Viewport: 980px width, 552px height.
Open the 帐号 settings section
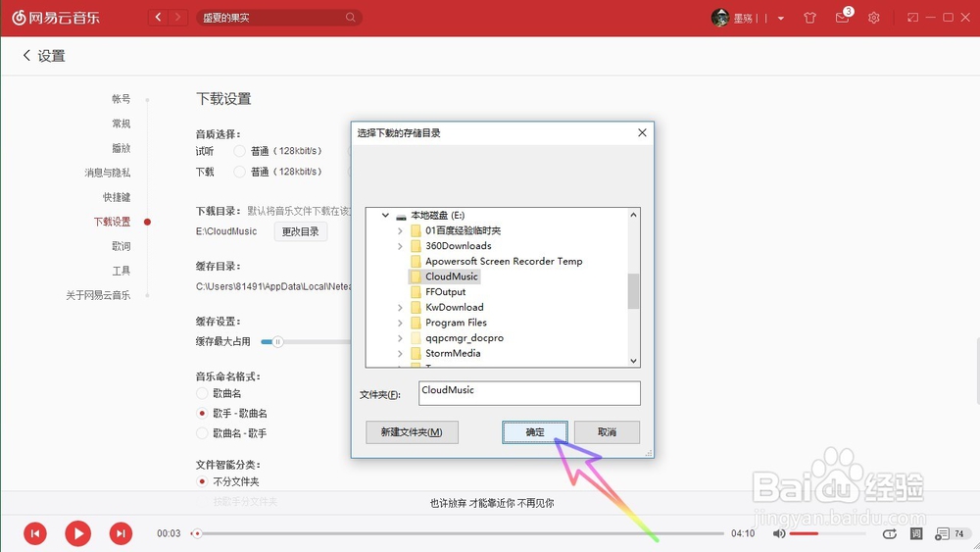[x=122, y=99]
